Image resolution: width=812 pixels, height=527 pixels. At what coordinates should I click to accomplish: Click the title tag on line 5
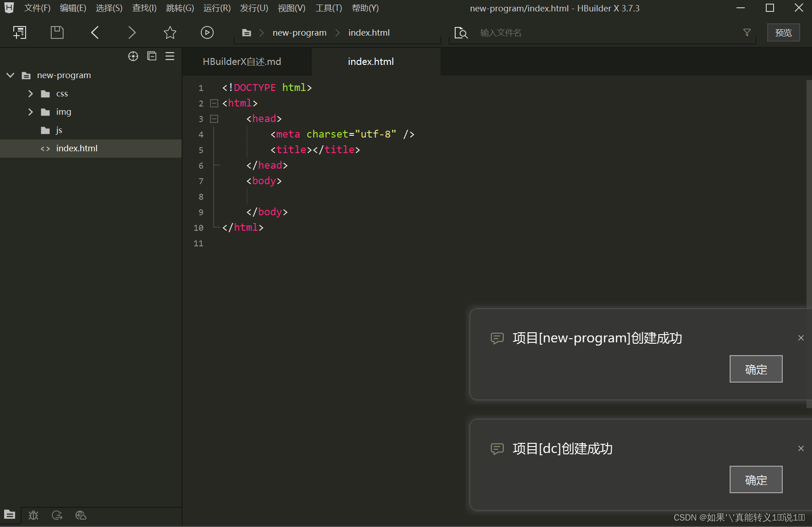315,150
